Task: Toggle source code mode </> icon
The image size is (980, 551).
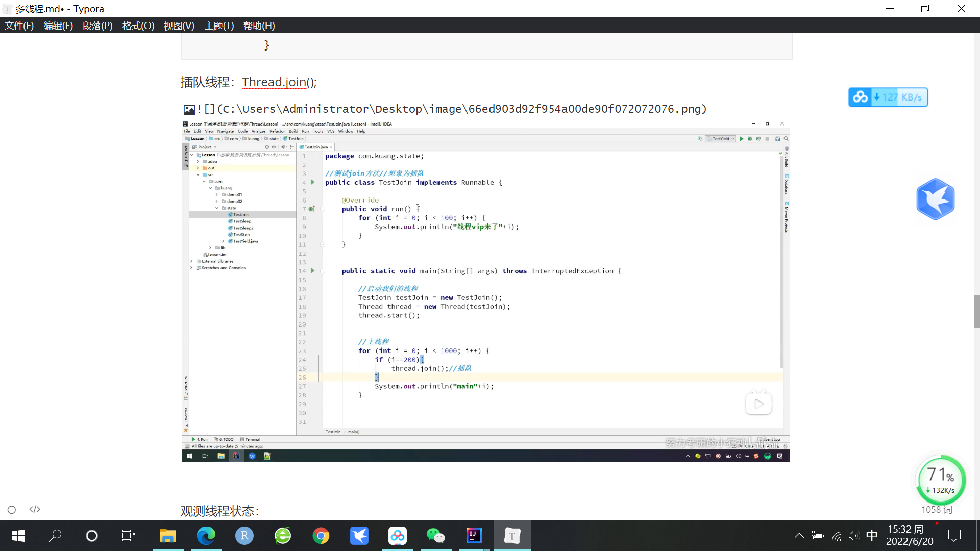Action: [x=35, y=510]
